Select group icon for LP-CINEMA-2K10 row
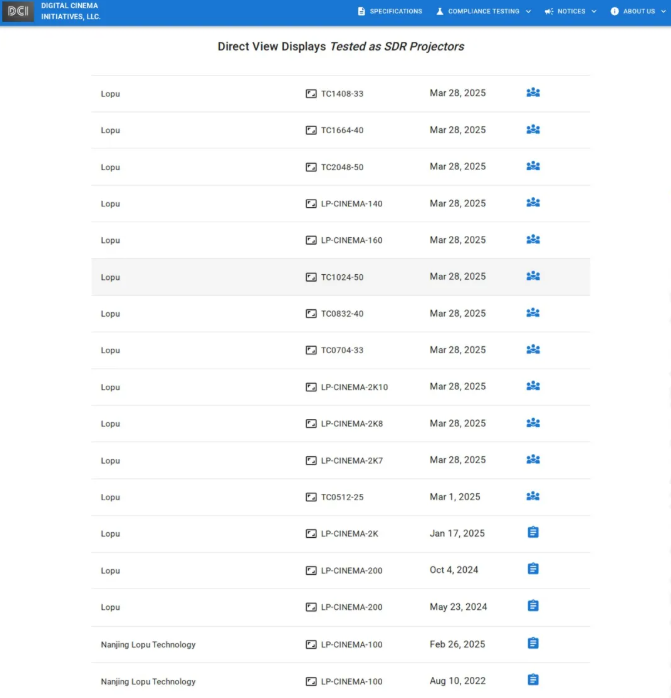 coord(533,386)
